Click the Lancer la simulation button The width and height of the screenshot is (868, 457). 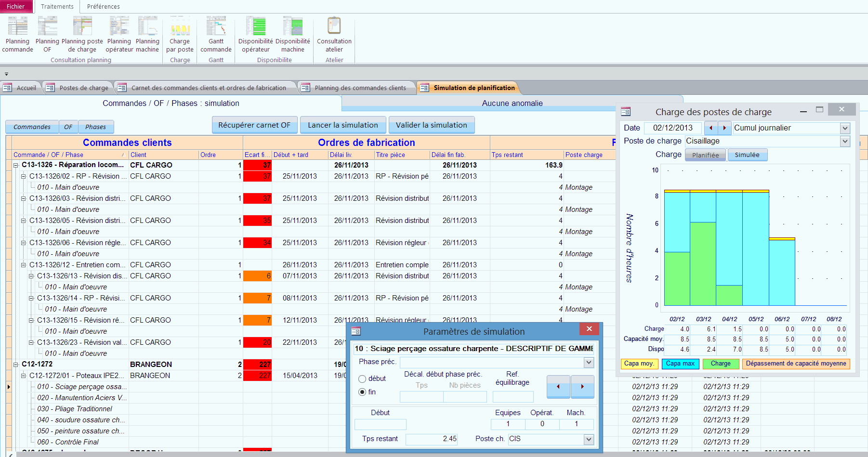(x=343, y=125)
